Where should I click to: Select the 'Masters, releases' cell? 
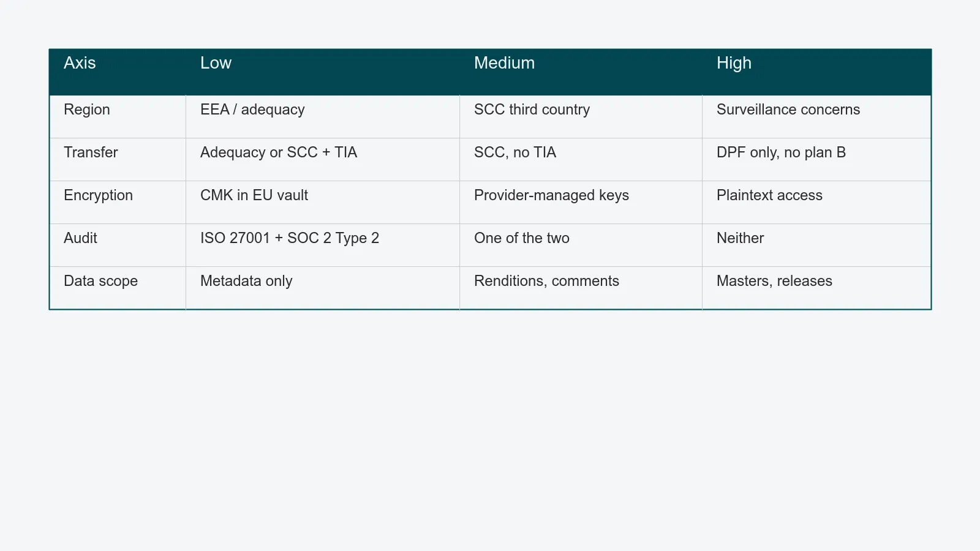816,288
